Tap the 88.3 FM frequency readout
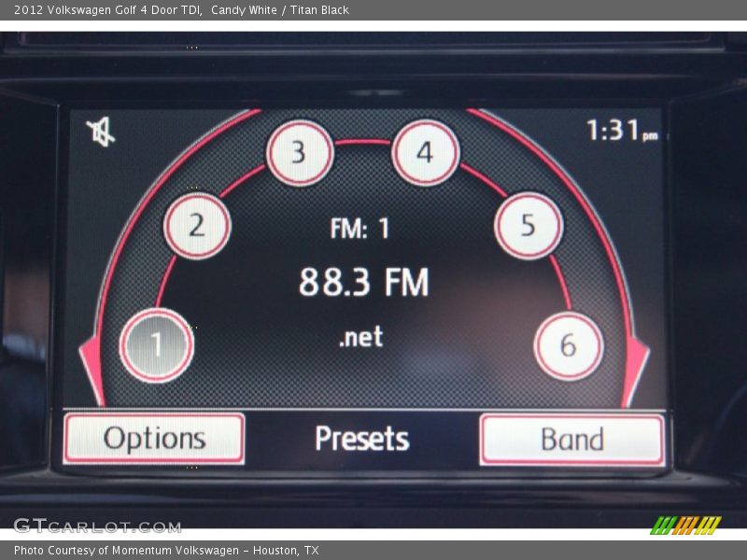747x560 pixels. pyautogui.click(x=363, y=282)
